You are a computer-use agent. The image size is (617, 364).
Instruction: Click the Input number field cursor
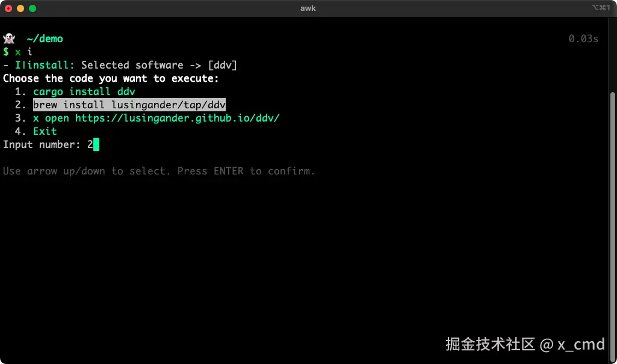pyautogui.click(x=96, y=144)
